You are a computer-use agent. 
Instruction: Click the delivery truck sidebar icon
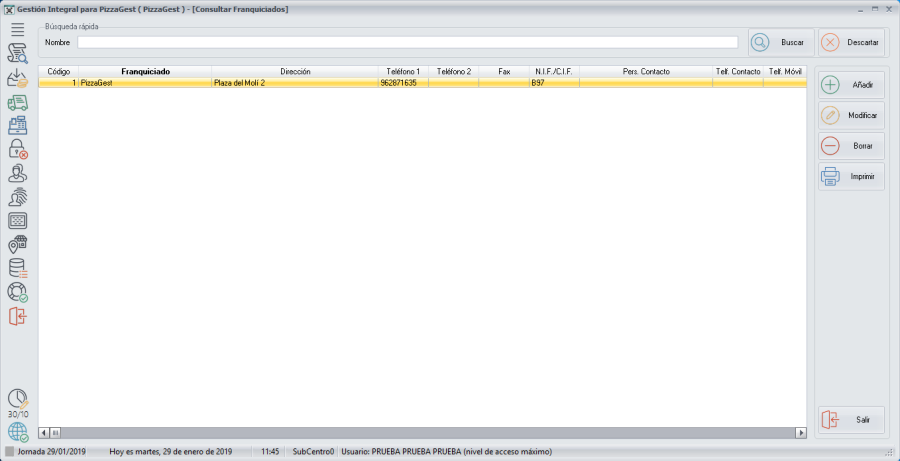[17, 102]
